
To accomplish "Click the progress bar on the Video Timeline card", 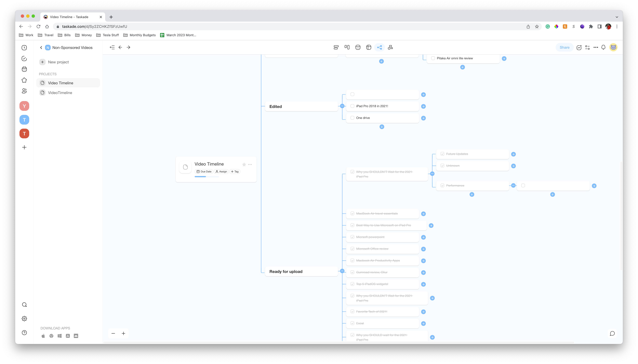I will [x=207, y=177].
